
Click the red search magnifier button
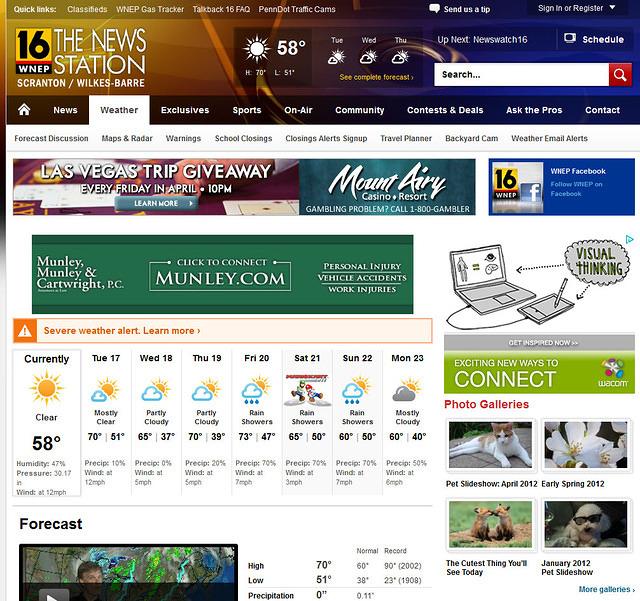pos(620,75)
